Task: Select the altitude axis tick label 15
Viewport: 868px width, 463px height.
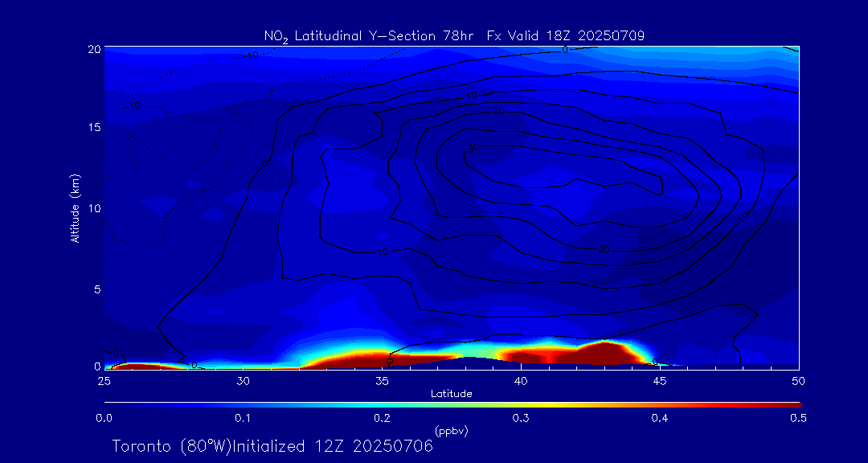Action: click(94, 127)
